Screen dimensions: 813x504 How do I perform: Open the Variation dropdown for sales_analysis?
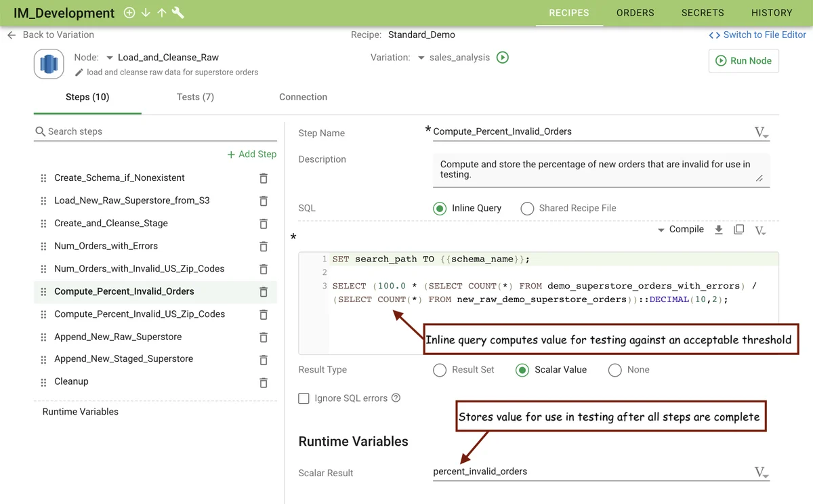click(421, 58)
